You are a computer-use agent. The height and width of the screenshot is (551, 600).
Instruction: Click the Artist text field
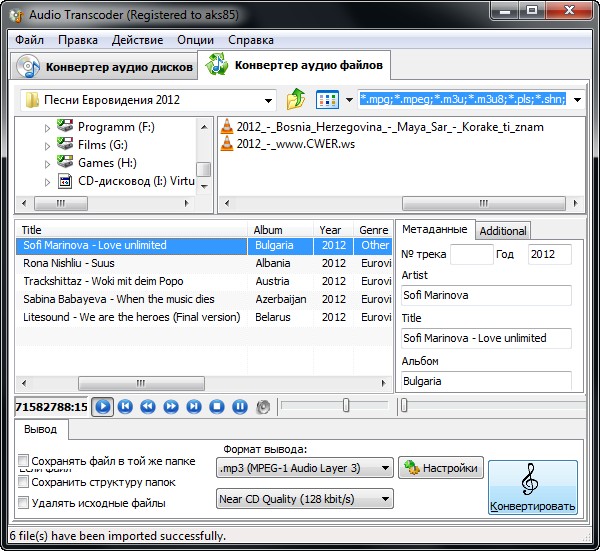[x=486, y=295]
